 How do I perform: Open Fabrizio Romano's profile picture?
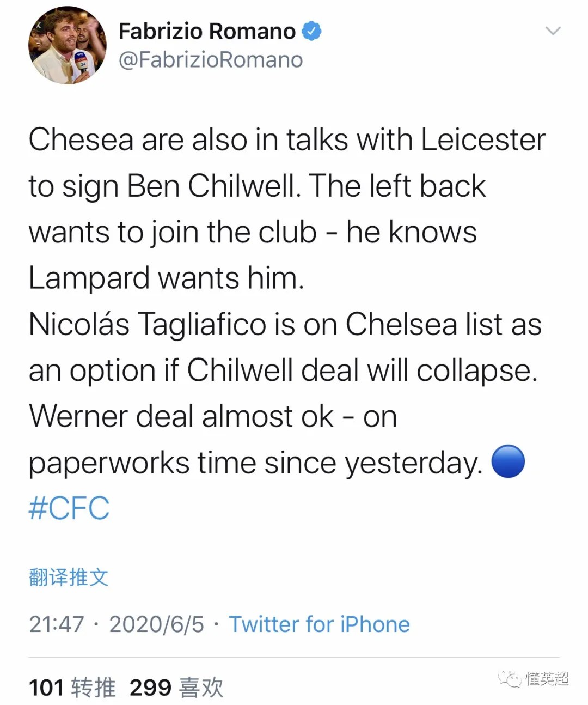pyautogui.click(x=67, y=45)
